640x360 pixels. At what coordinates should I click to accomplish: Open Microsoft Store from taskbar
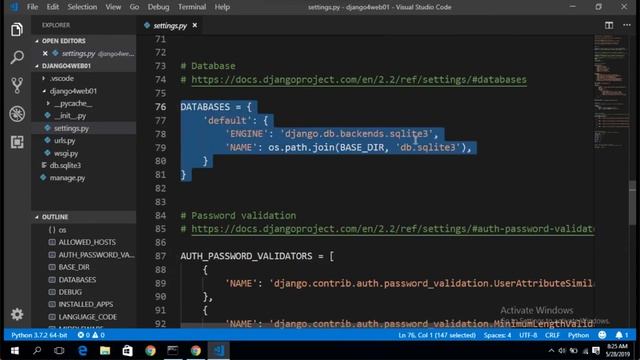click(127, 351)
